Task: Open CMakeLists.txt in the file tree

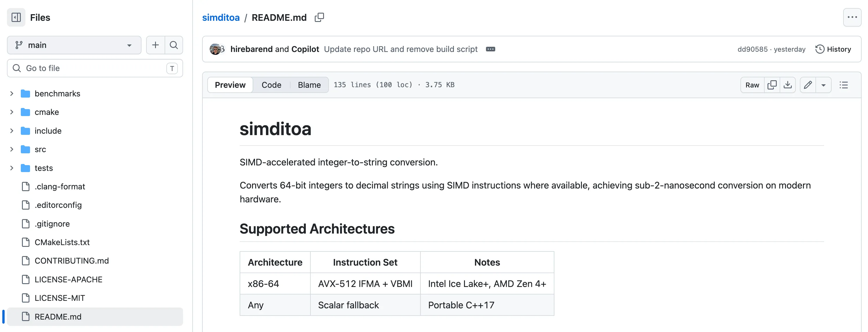Action: (62, 242)
